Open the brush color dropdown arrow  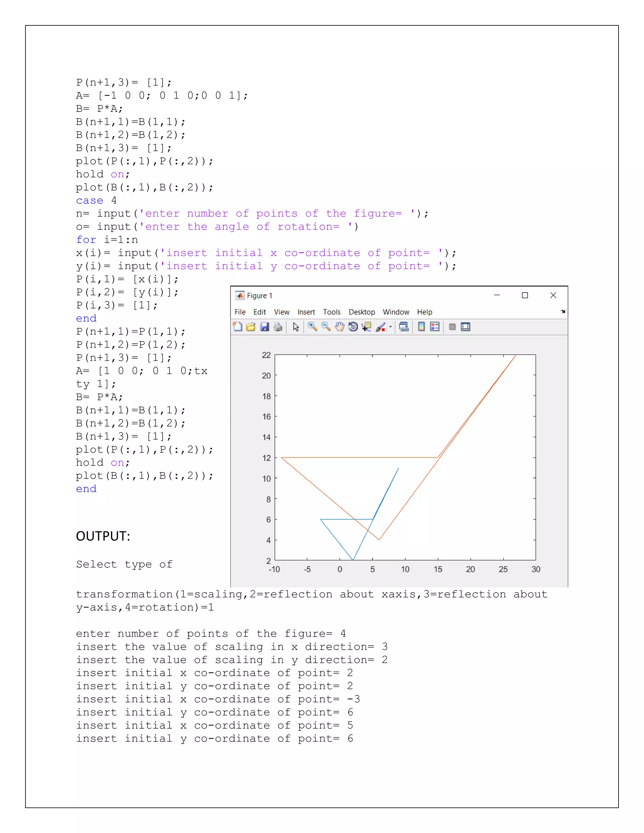(390, 327)
